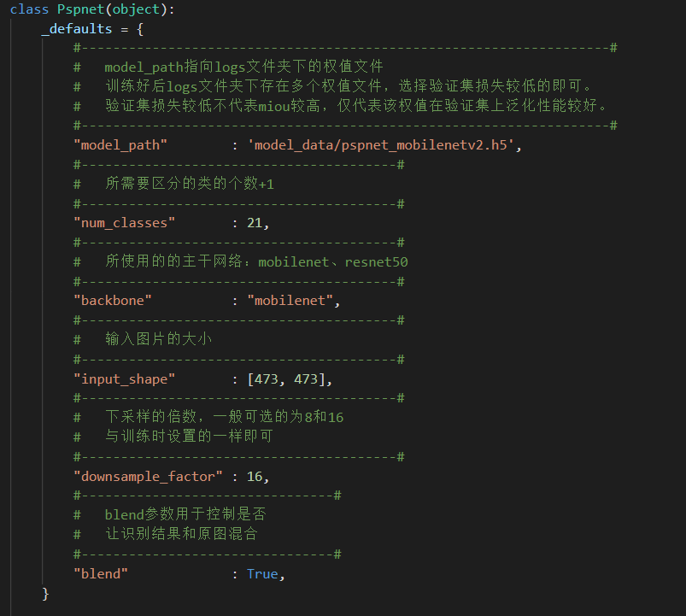
Task: Click the closing curly brace of _defaults
Action: point(46,593)
